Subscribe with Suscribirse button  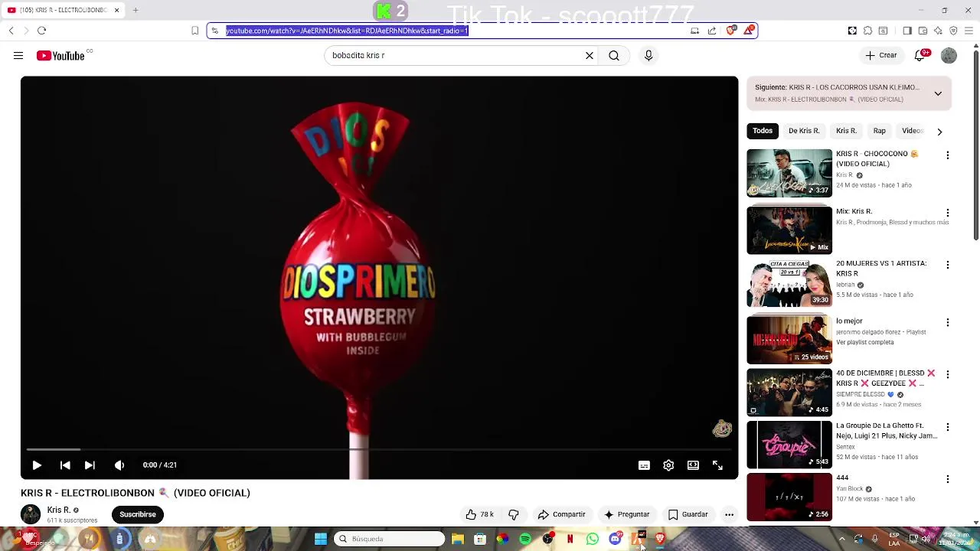pos(138,514)
